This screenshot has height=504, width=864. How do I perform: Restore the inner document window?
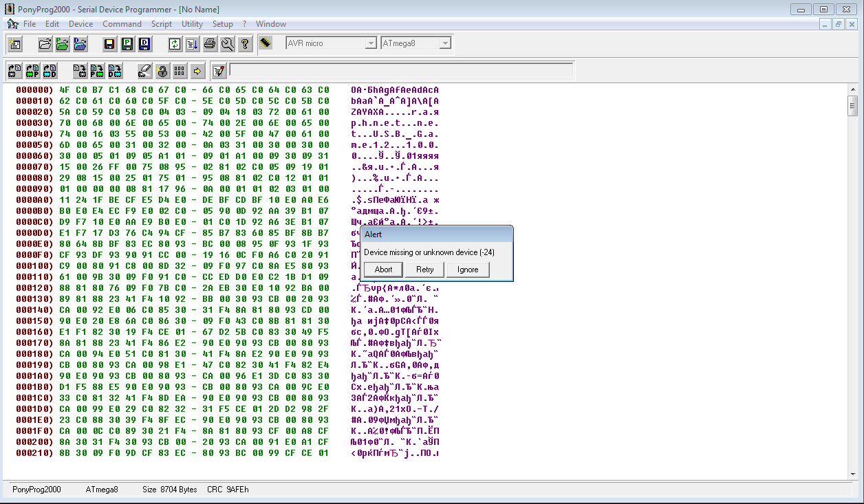click(838, 24)
